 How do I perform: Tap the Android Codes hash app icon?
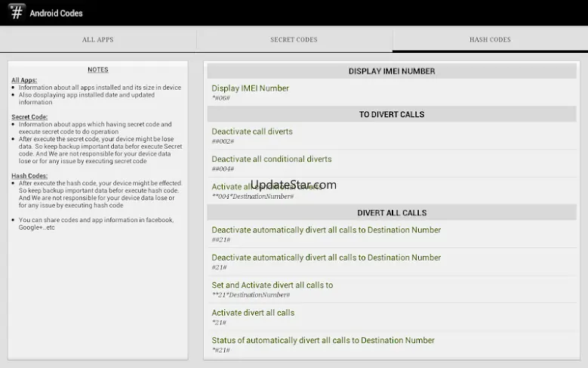(x=14, y=13)
